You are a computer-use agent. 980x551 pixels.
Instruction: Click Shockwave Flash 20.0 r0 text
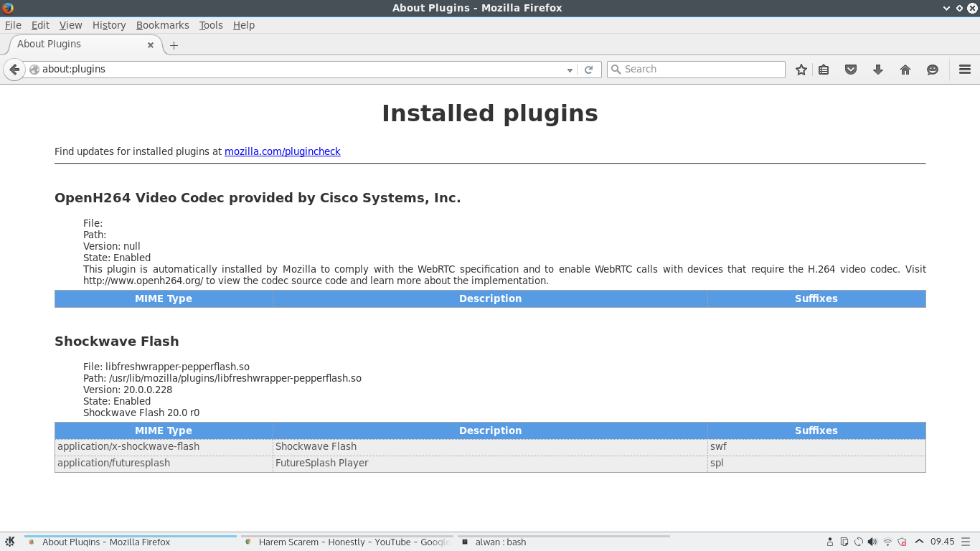point(141,413)
